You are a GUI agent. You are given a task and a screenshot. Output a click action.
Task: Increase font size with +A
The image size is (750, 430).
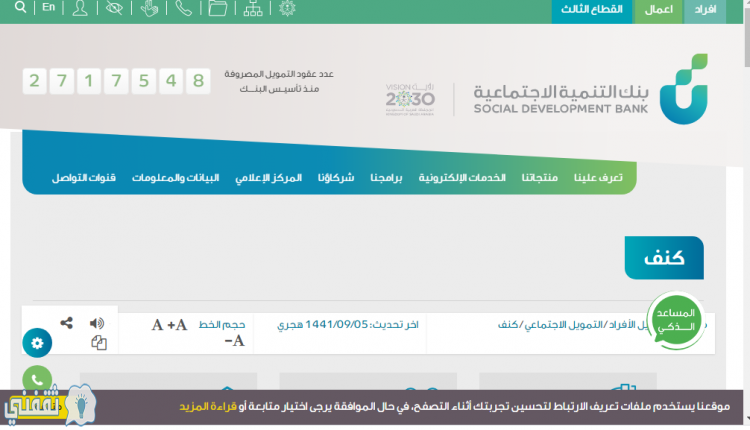click(177, 325)
